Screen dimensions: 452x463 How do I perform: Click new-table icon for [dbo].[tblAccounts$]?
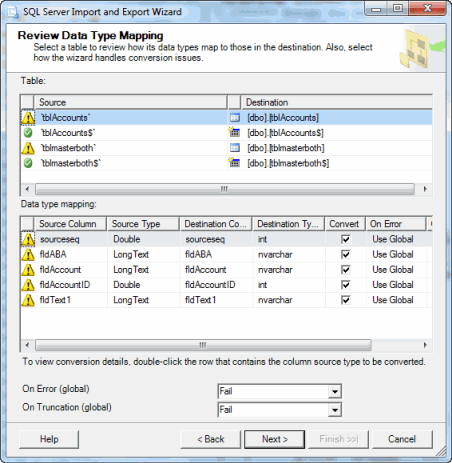click(234, 132)
